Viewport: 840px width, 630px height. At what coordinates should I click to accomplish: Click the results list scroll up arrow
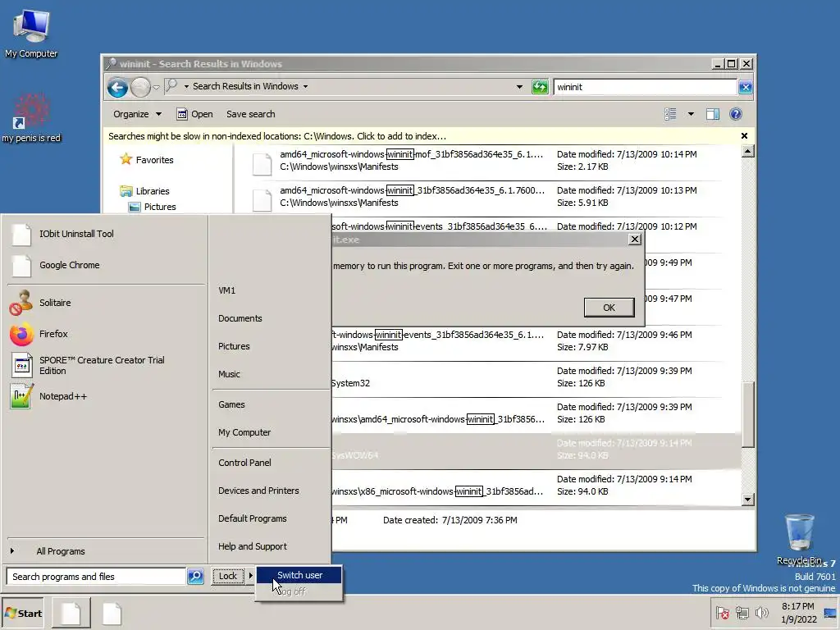[x=748, y=152]
